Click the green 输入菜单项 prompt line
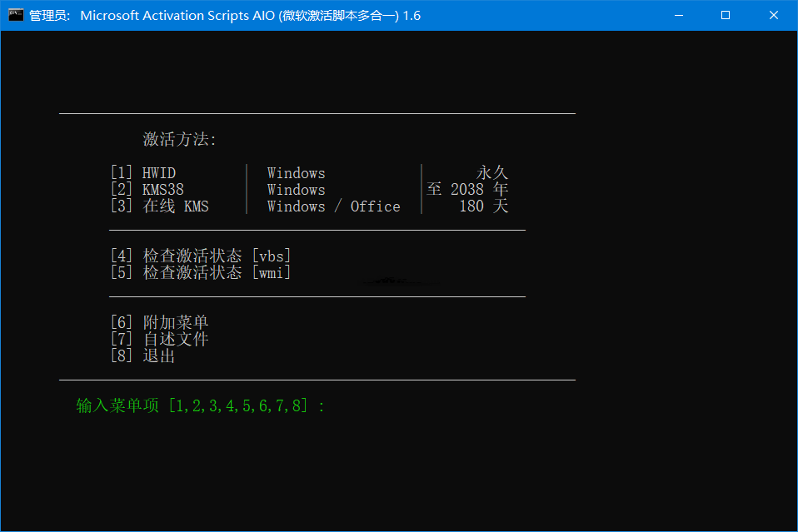Screen dimensions: 798x532 (200, 406)
